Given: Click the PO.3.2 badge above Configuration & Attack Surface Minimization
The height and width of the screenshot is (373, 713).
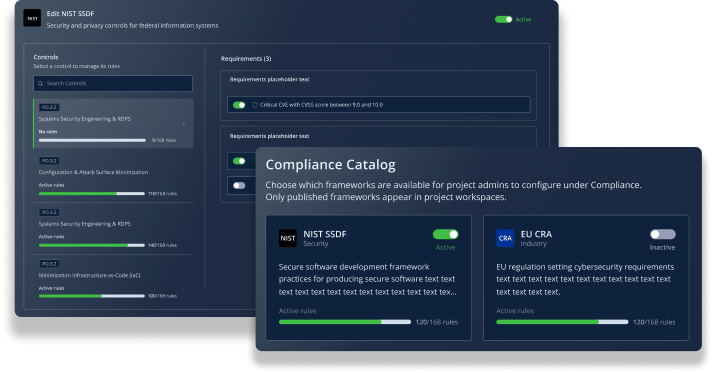Looking at the screenshot, I should 49,161.
